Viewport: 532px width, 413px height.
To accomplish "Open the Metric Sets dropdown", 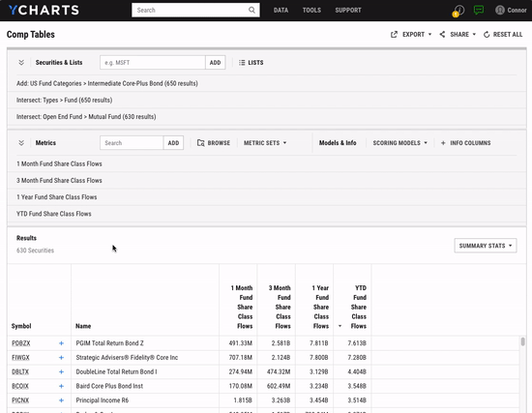I will [x=265, y=143].
